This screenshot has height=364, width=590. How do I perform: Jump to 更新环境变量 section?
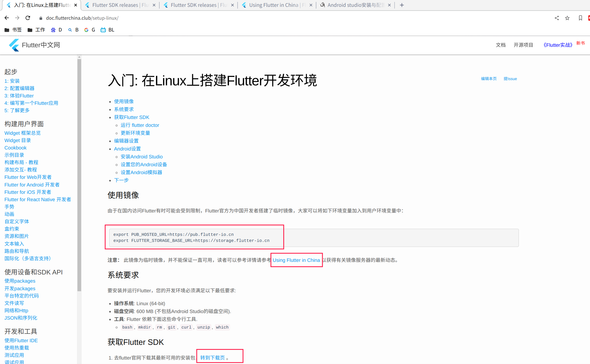click(135, 133)
